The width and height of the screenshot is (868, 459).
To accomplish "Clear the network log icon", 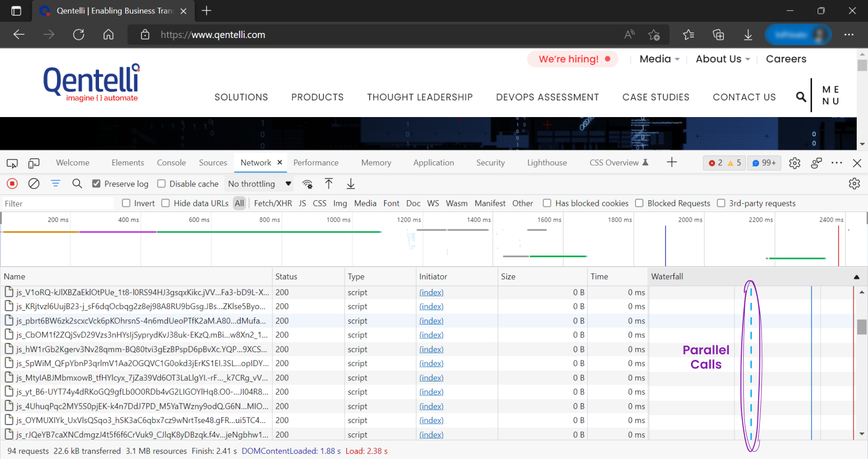I will (34, 183).
